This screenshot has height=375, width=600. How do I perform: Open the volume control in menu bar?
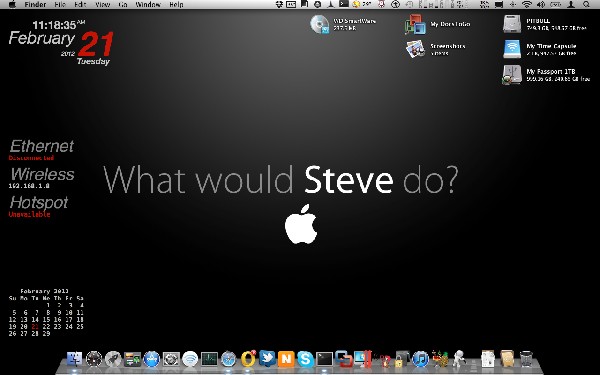click(x=541, y=5)
